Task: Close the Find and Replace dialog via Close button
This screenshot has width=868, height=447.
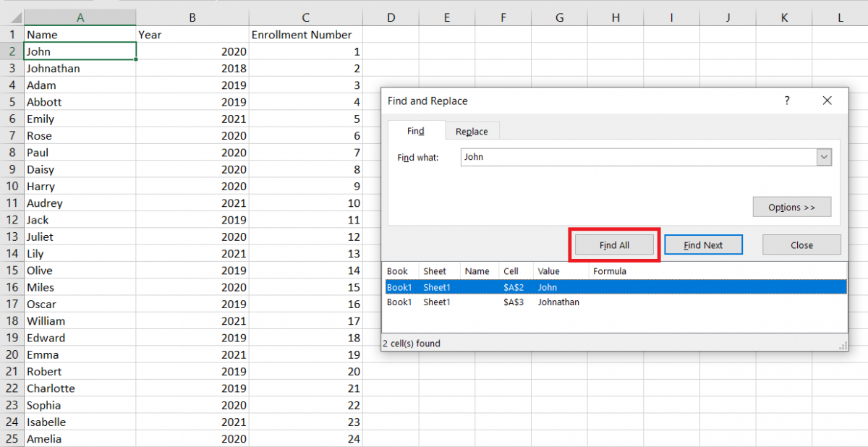Action: [x=801, y=245]
